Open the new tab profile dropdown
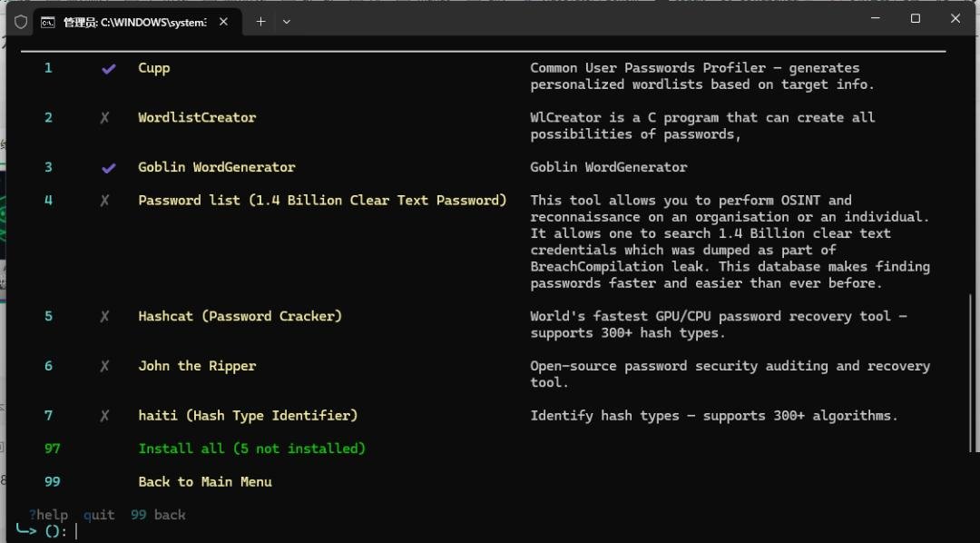 coord(286,22)
